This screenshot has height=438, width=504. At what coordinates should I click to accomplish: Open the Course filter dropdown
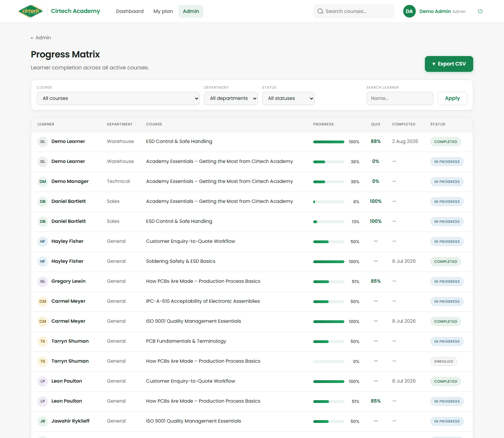point(118,98)
